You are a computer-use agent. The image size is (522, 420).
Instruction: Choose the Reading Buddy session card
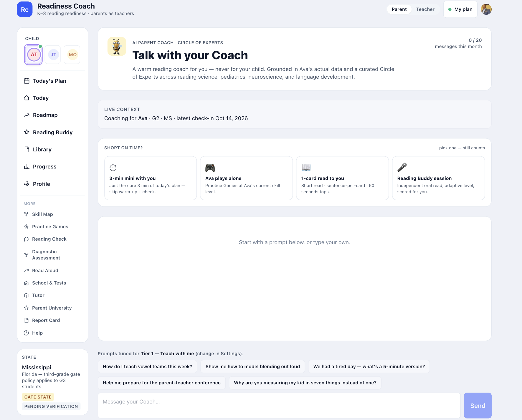[x=438, y=178]
